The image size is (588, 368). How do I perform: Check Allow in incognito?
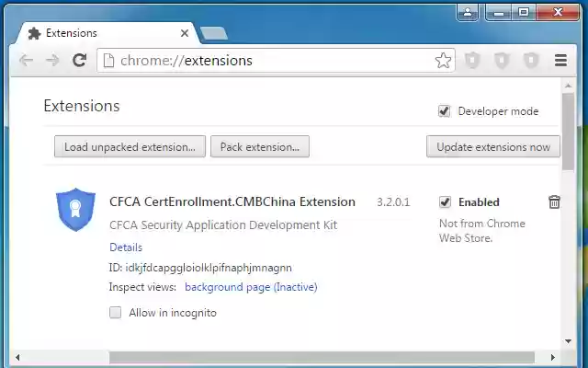tap(116, 313)
